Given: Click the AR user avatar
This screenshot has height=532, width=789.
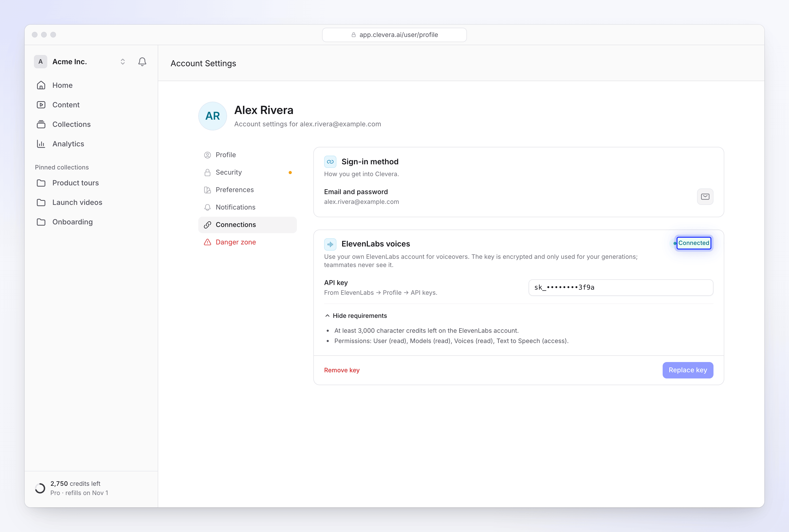Looking at the screenshot, I should pos(212,116).
